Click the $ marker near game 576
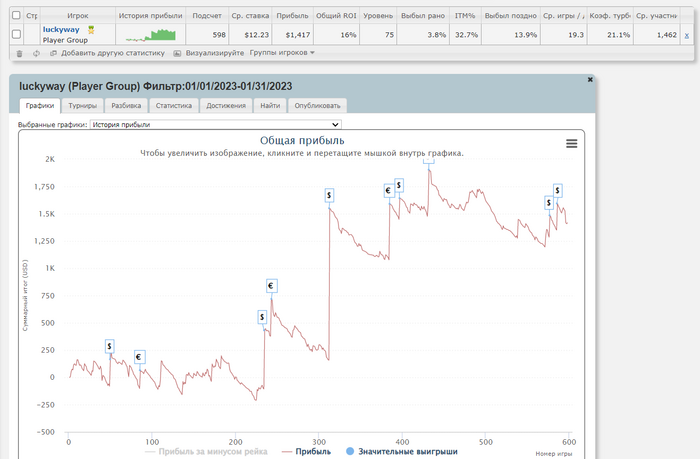This screenshot has height=459, width=700. [549, 203]
